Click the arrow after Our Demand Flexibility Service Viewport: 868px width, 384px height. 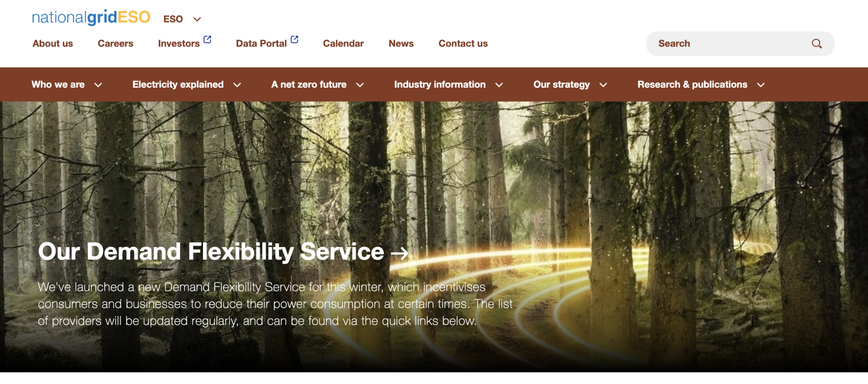pyautogui.click(x=399, y=253)
